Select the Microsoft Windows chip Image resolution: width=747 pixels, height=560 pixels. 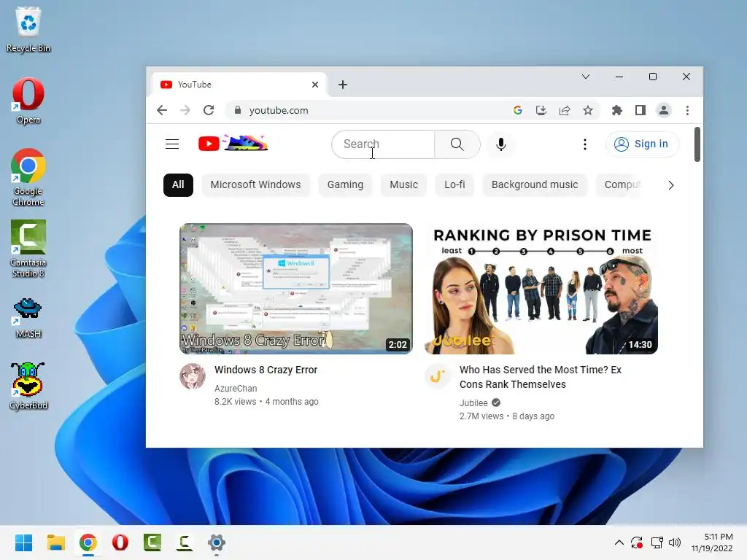pos(255,184)
